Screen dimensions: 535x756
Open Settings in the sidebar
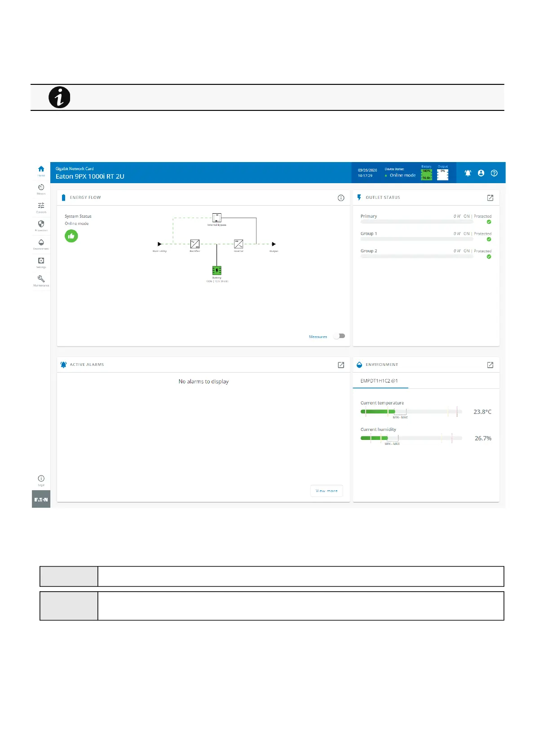[x=41, y=263]
